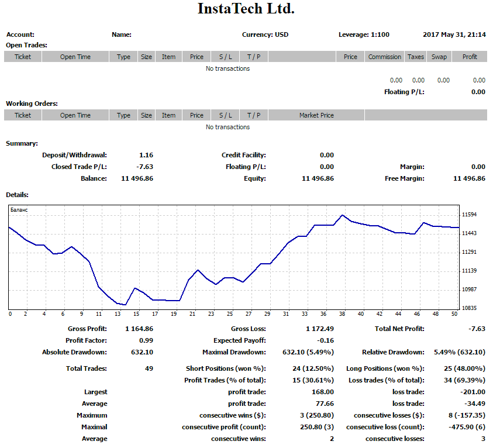Click Gross Loss value 1 172.49
The width and height of the screenshot is (493, 448).
click(x=320, y=329)
